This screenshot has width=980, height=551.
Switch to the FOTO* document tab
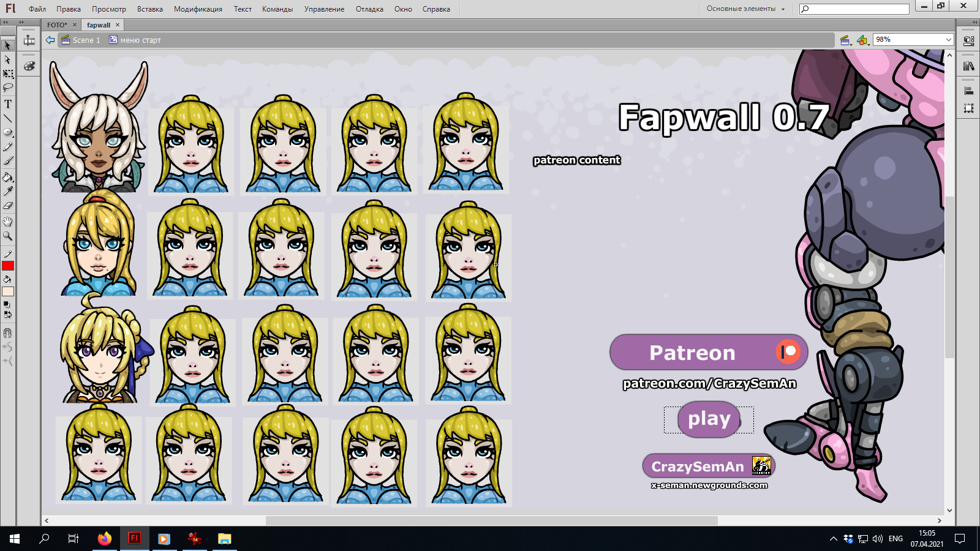pyautogui.click(x=58, y=25)
